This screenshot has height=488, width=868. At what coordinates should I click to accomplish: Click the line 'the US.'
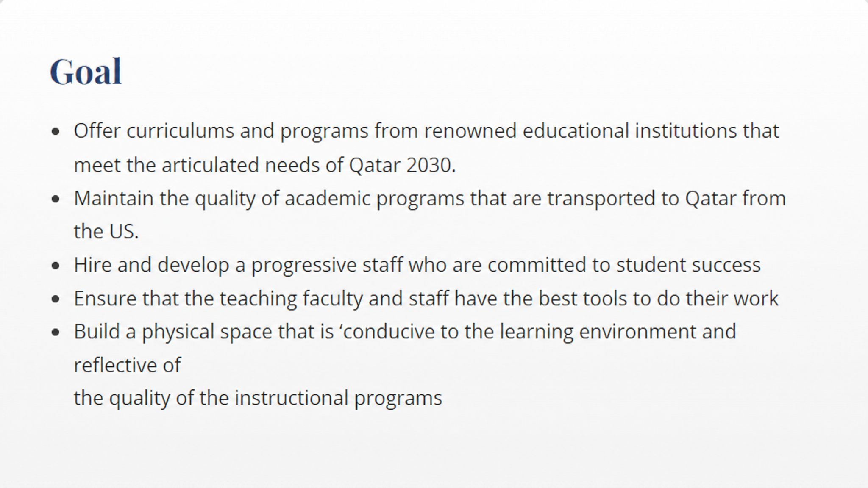pyautogui.click(x=106, y=232)
